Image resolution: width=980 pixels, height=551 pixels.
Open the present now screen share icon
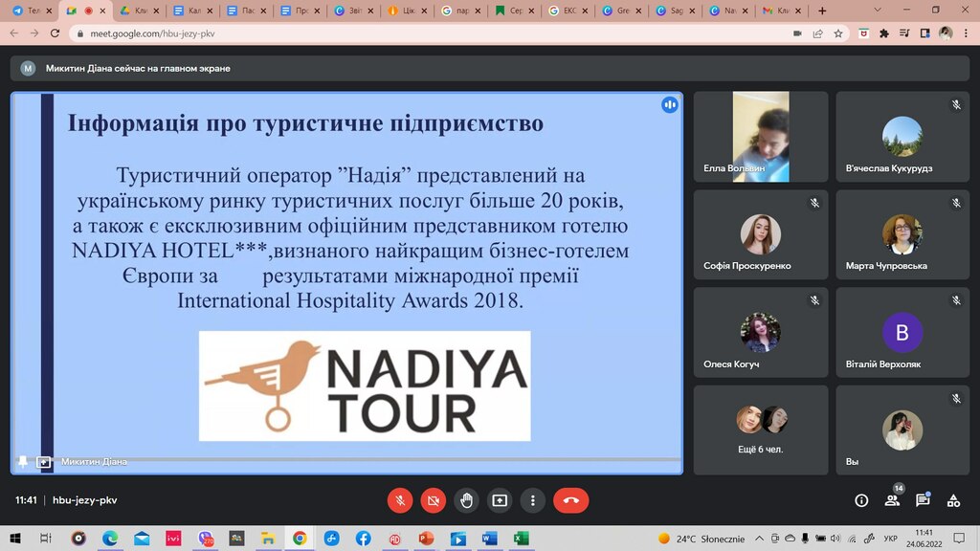click(500, 500)
